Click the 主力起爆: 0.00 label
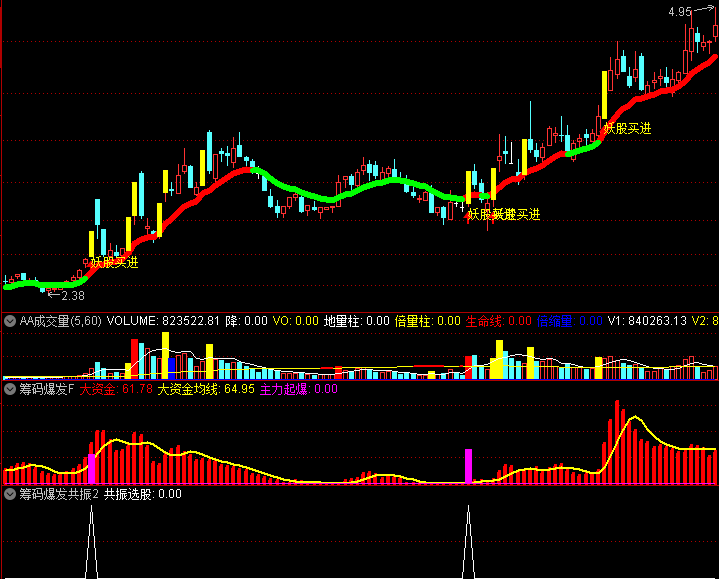The image size is (719, 579). tap(299, 389)
